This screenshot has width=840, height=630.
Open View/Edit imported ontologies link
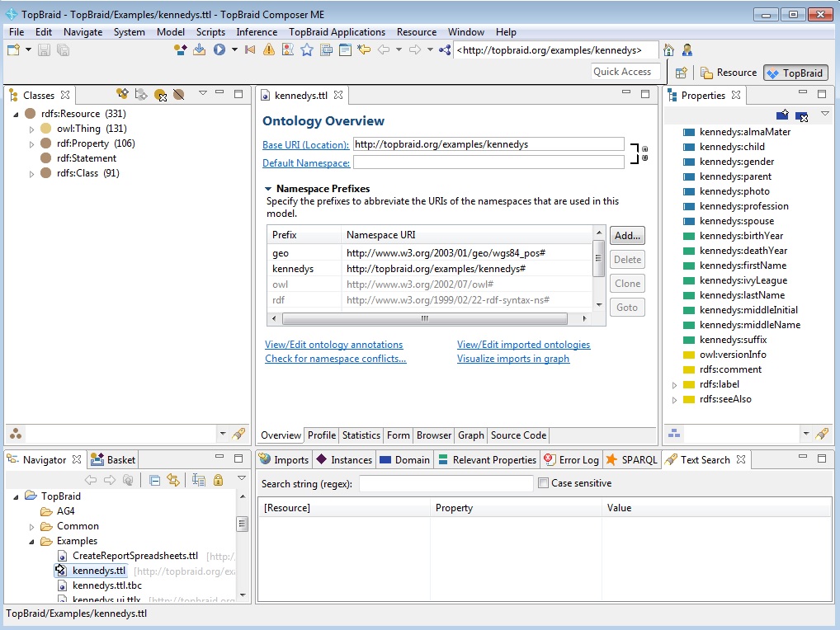point(523,345)
